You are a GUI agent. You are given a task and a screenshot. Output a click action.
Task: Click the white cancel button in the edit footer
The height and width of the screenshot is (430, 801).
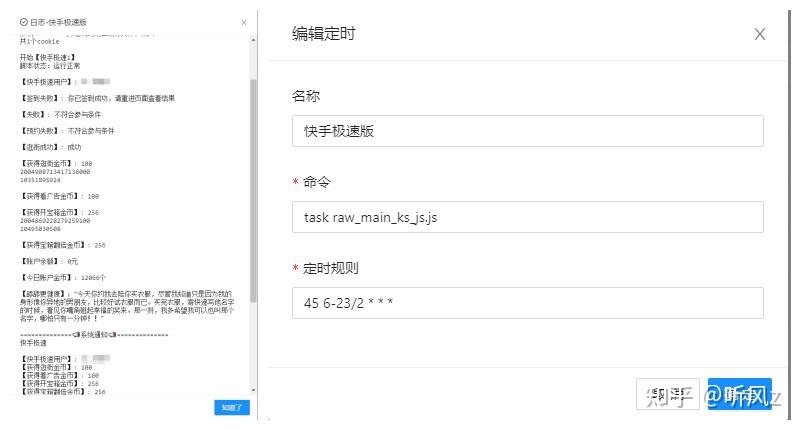[x=667, y=394]
